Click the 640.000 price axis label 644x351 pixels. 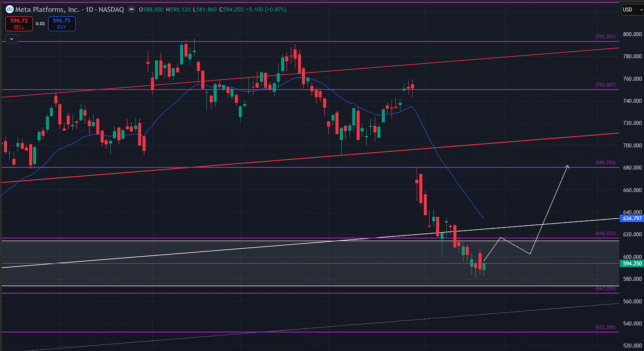coord(632,212)
